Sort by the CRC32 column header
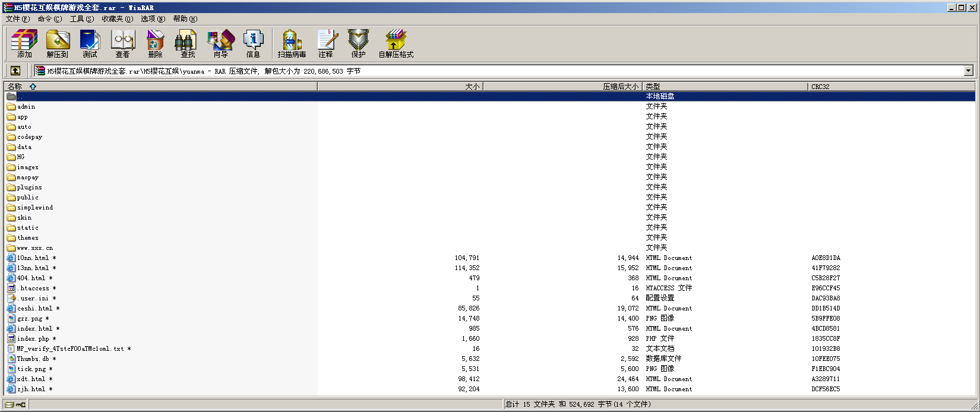Viewport: 980px width, 412px height. point(820,87)
